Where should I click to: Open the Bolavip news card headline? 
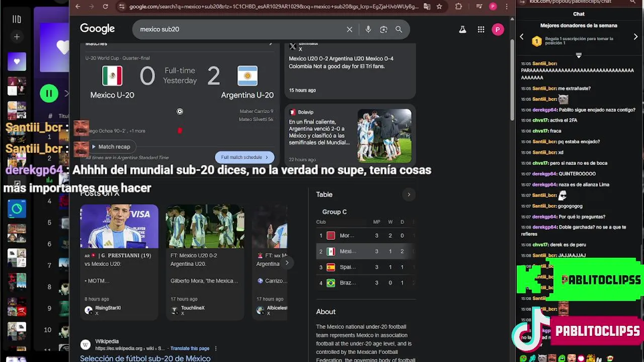tap(319, 132)
